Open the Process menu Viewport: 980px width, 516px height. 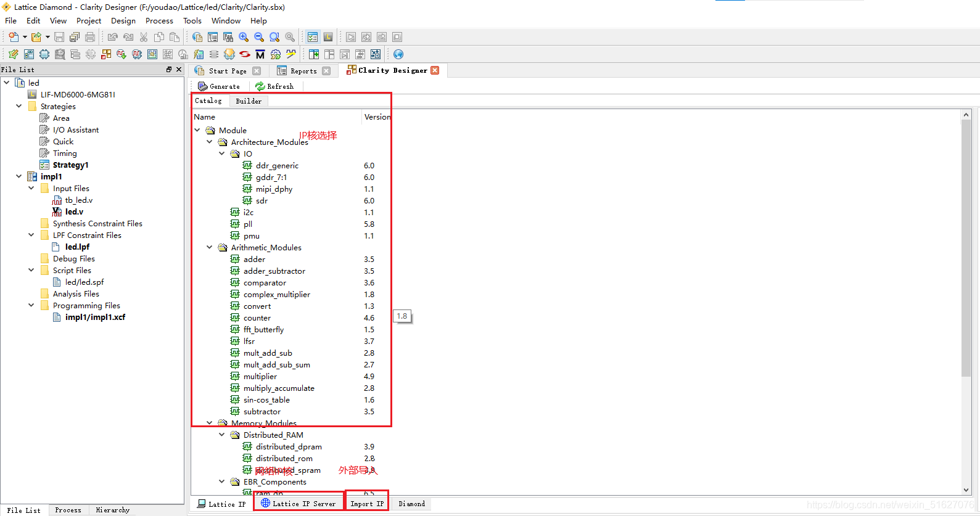[159, 21]
